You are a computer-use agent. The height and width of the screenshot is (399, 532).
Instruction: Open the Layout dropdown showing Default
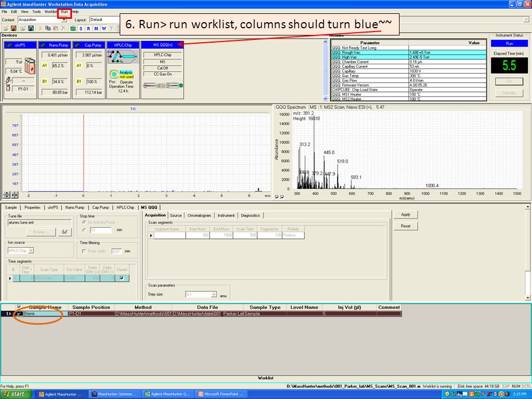105,20
